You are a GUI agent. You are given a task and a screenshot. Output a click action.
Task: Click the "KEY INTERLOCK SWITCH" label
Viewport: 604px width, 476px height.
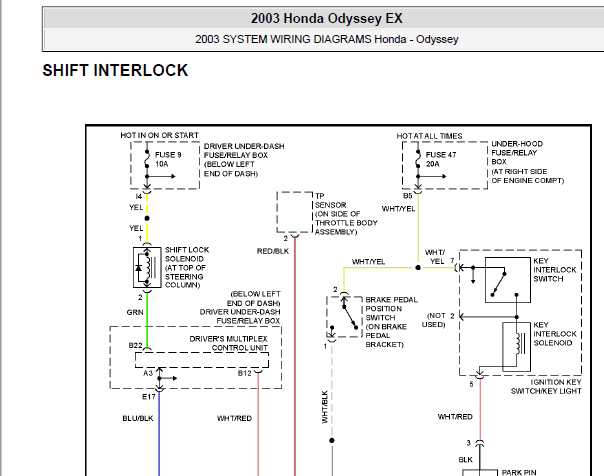click(555, 270)
